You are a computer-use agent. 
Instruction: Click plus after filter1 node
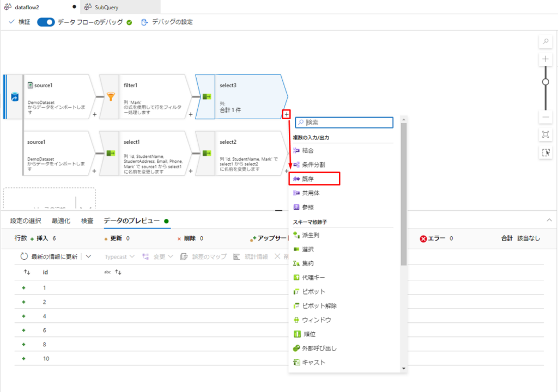click(x=191, y=114)
